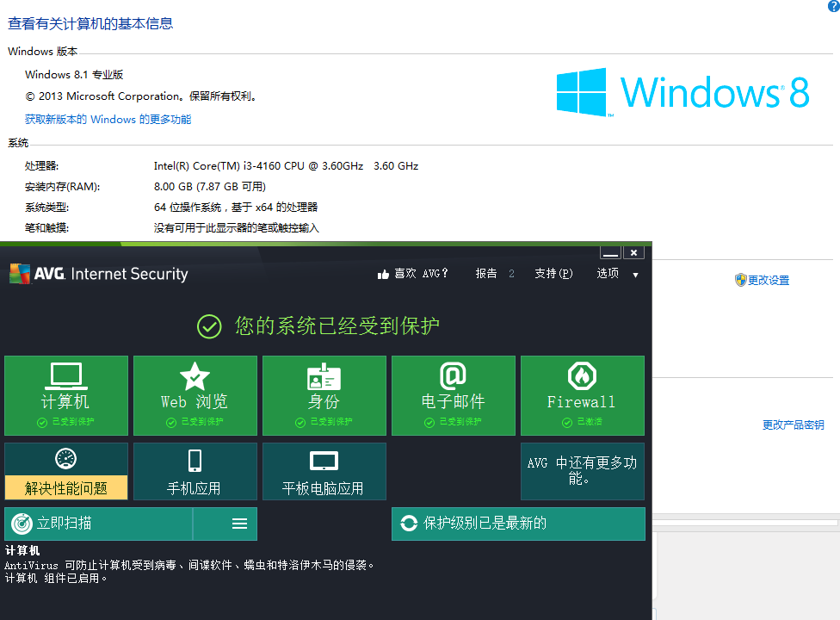Viewport: 840px width, 620px height.
Task: Open the Firewall flame tile
Action: pos(583,395)
